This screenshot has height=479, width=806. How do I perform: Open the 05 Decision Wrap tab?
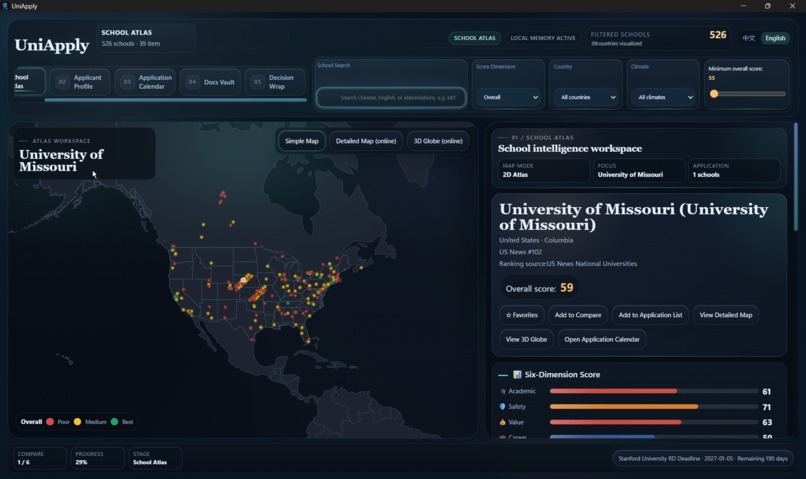click(275, 82)
